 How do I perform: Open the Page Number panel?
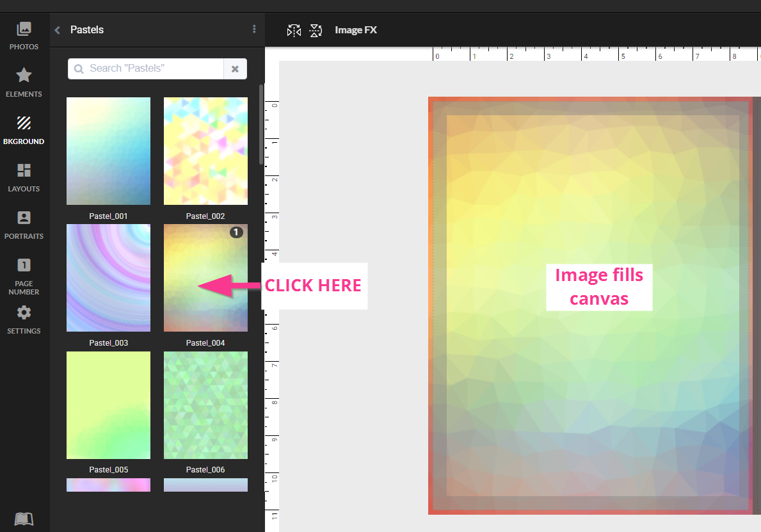click(24, 277)
